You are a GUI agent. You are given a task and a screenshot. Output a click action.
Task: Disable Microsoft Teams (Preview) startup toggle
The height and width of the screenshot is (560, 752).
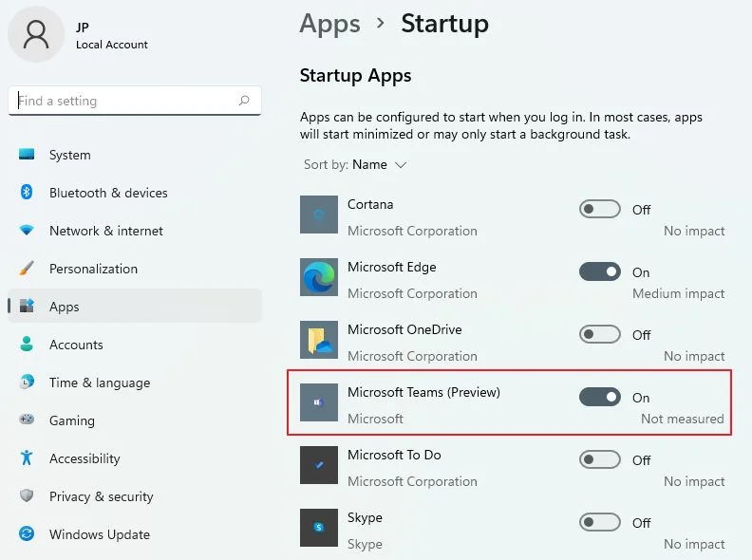pos(600,397)
